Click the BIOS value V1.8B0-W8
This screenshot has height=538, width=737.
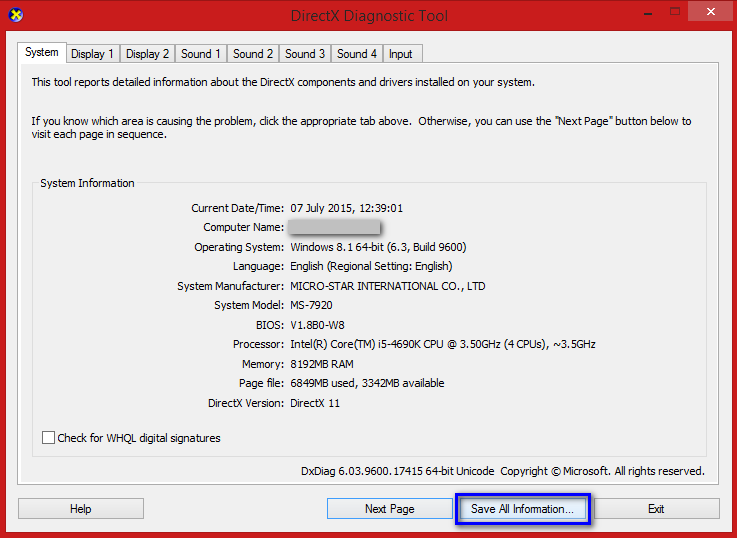317,325
